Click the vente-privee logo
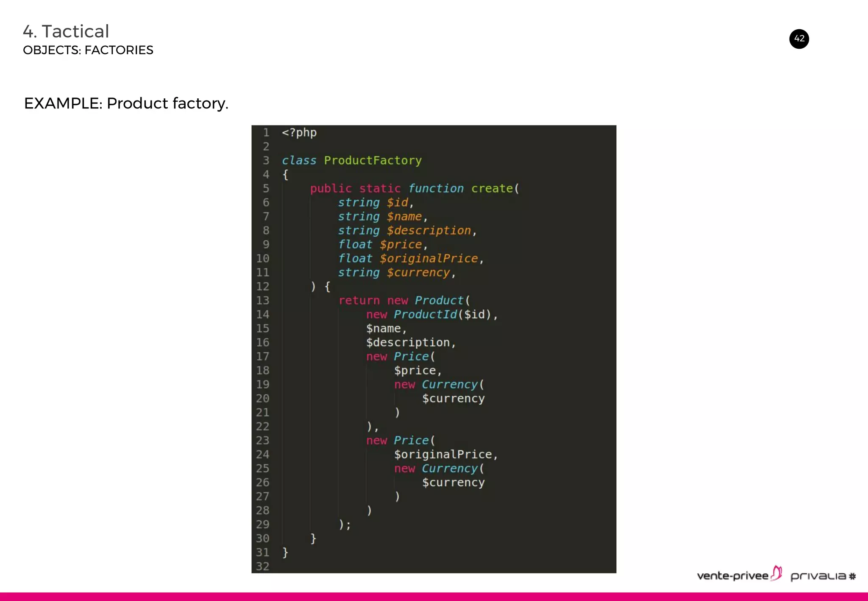Viewport: 868px width, 601px height. click(x=739, y=574)
